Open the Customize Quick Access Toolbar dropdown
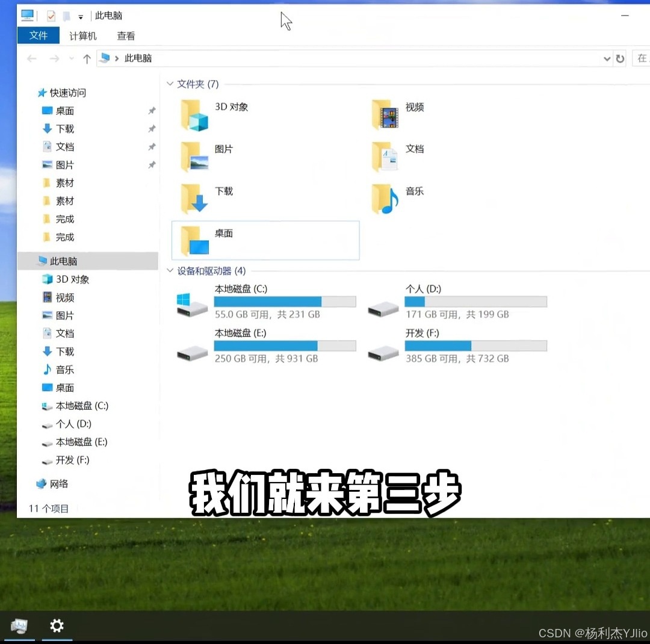This screenshot has width=650, height=644. (x=81, y=17)
